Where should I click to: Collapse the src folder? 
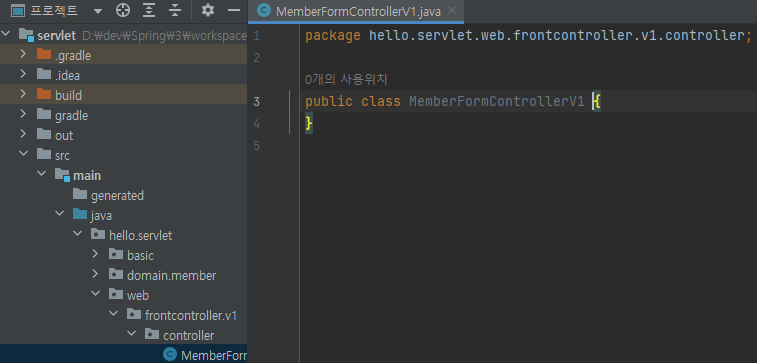click(x=23, y=154)
